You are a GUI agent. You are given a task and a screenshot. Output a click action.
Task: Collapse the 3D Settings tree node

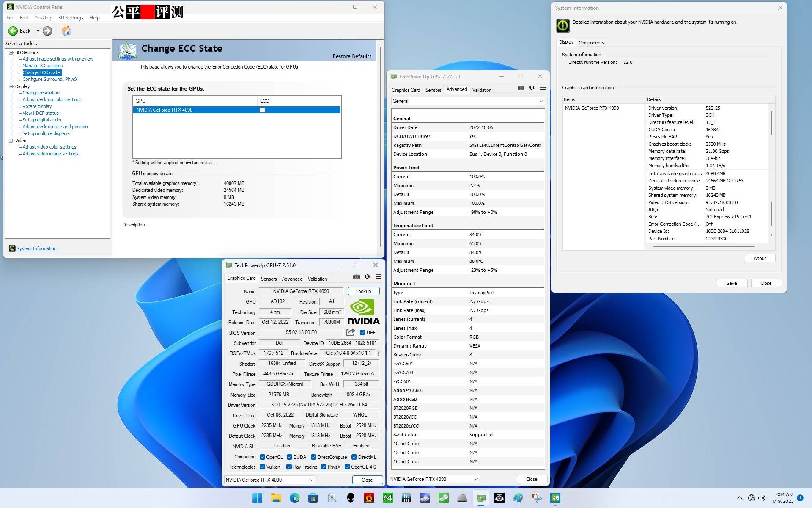click(x=11, y=52)
